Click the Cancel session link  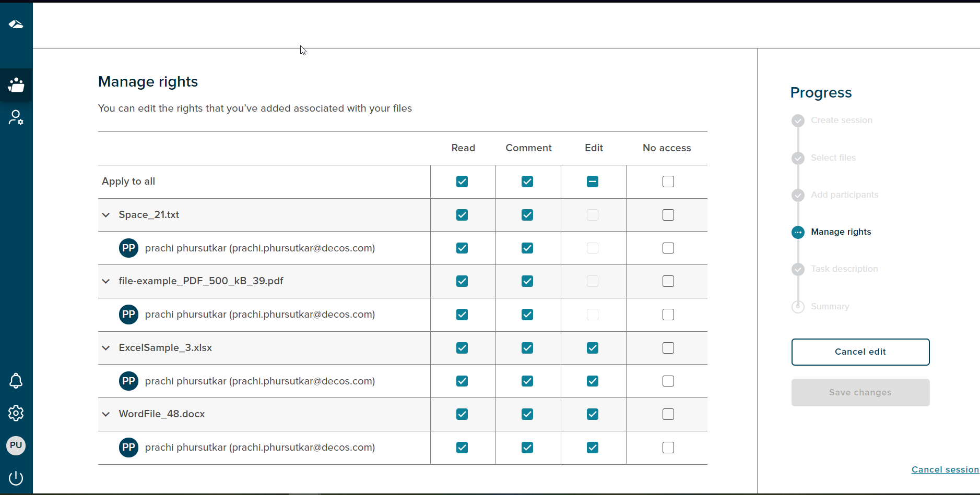click(944, 469)
